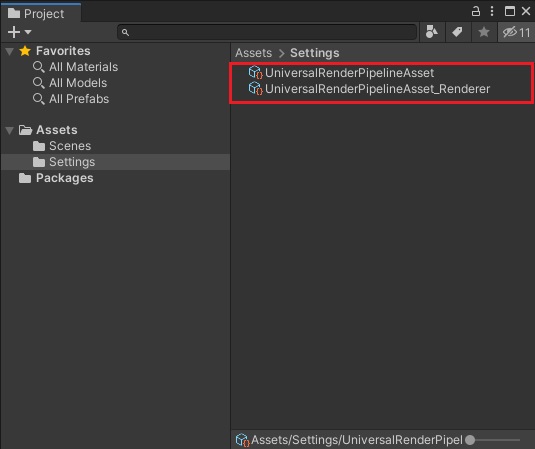Open the Project panel three-dot menu

[492, 11]
